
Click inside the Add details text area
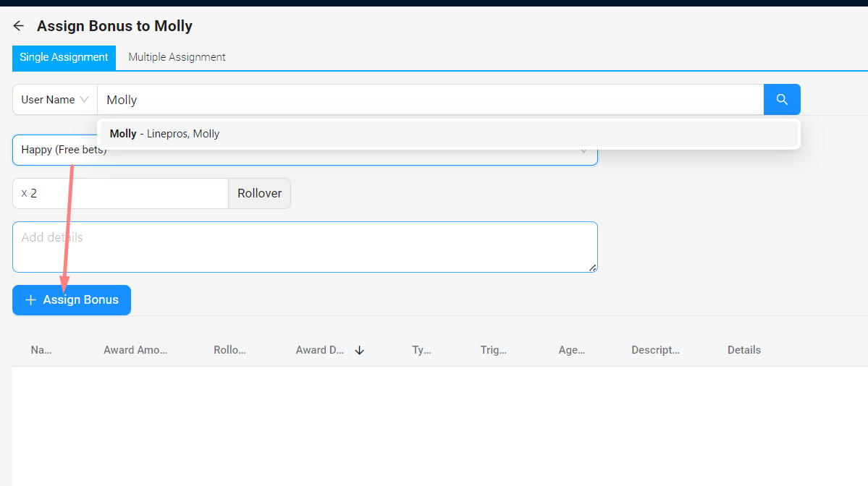click(x=304, y=246)
